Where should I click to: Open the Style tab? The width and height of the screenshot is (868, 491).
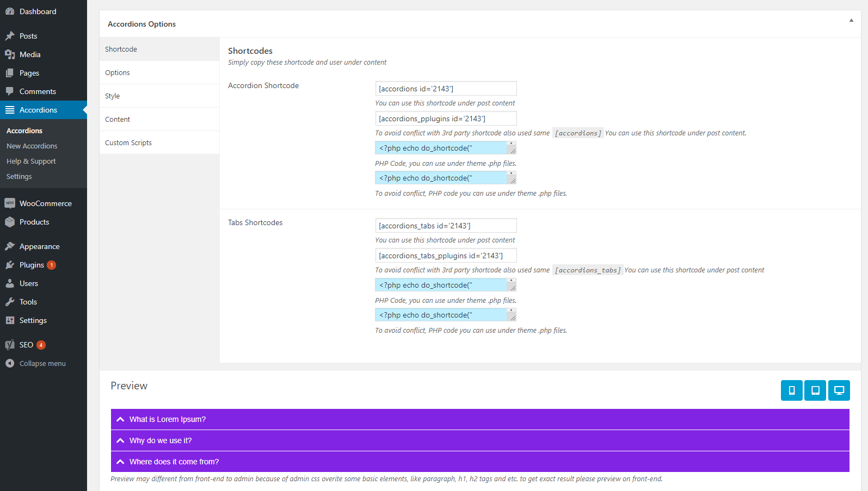tap(113, 96)
